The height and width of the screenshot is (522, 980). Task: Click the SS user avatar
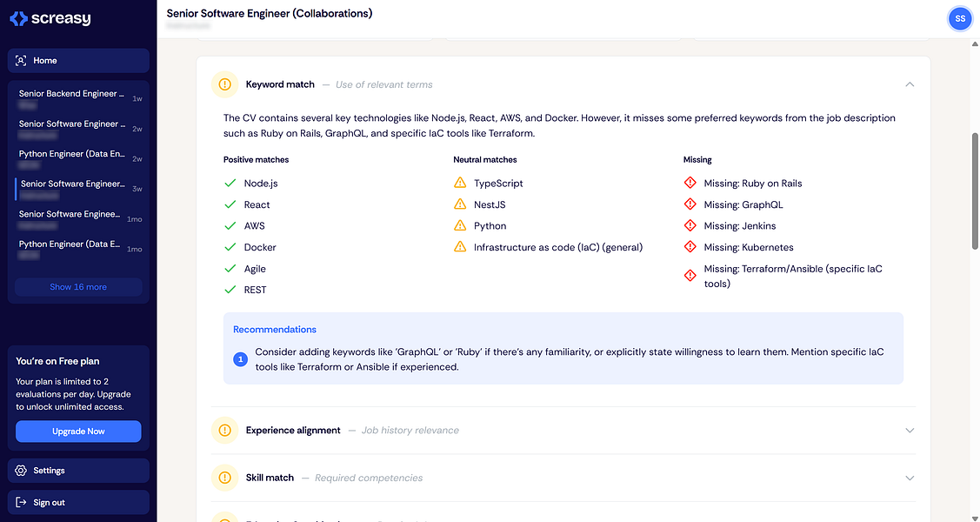point(959,17)
